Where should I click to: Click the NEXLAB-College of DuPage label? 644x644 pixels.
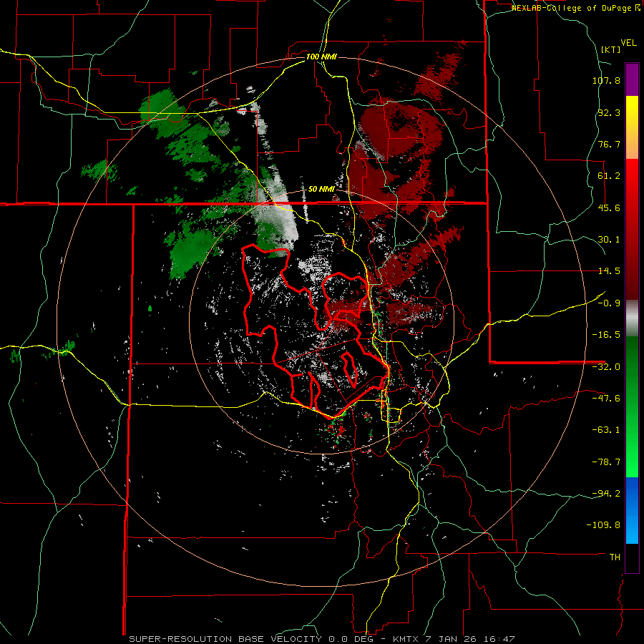[575, 8]
